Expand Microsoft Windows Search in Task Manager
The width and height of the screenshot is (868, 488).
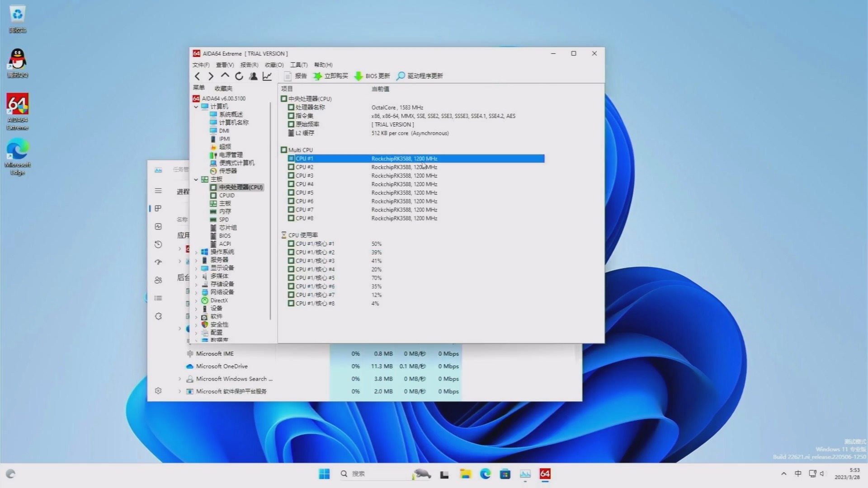click(179, 379)
